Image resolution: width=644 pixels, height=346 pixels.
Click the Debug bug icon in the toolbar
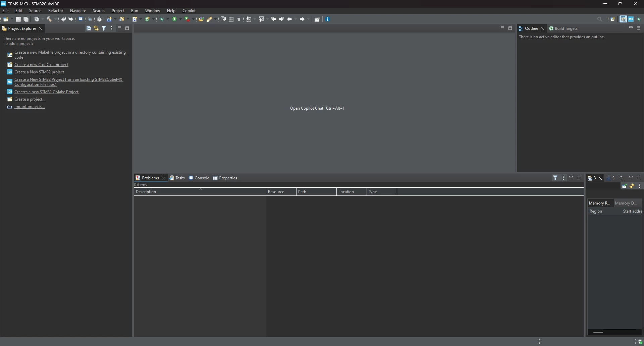(162, 19)
